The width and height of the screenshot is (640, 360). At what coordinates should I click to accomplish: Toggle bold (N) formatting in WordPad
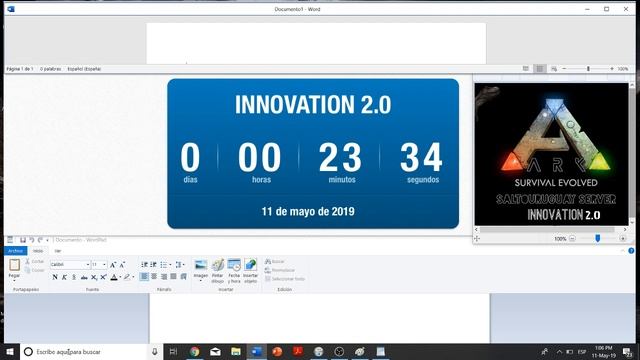coord(55,277)
